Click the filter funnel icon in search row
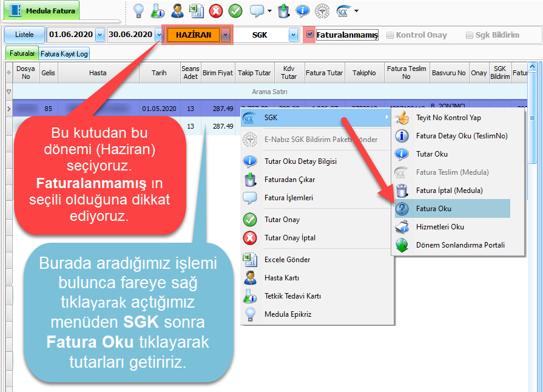The image size is (543, 392). point(9,92)
